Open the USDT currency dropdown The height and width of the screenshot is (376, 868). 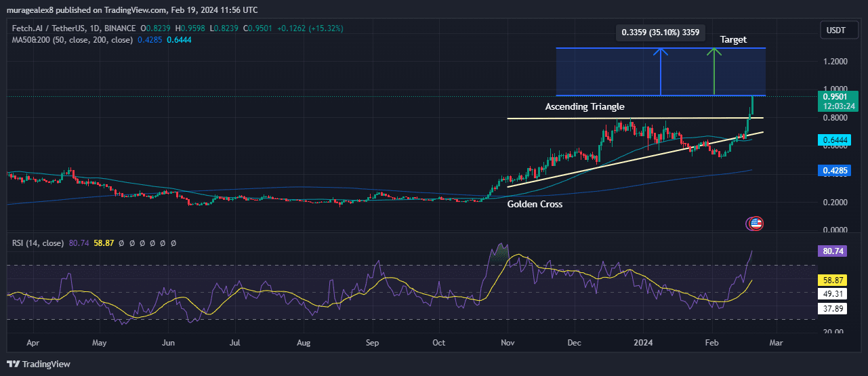(835, 30)
